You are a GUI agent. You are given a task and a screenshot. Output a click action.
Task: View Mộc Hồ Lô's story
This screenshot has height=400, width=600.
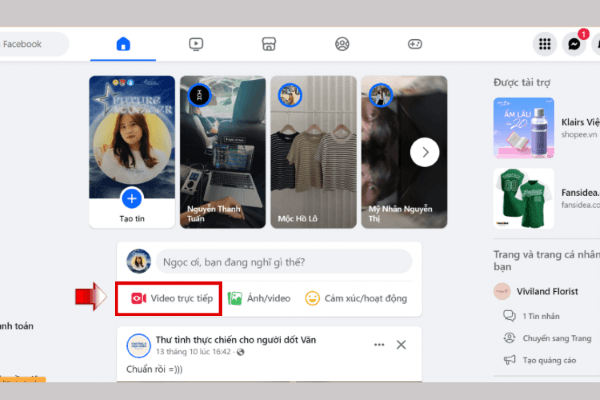pyautogui.click(x=313, y=152)
